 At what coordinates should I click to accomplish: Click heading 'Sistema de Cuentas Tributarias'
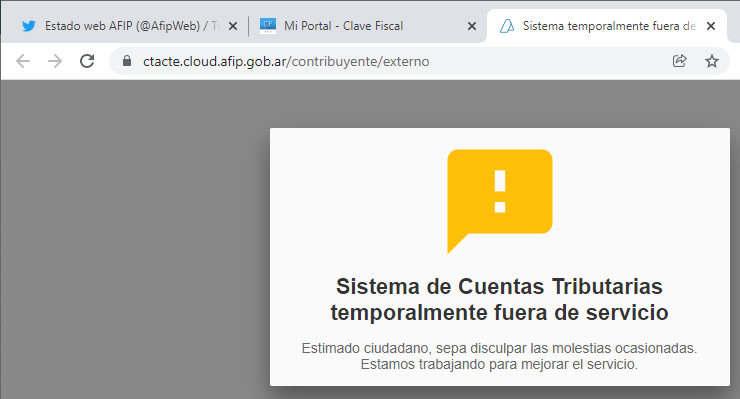click(499, 287)
